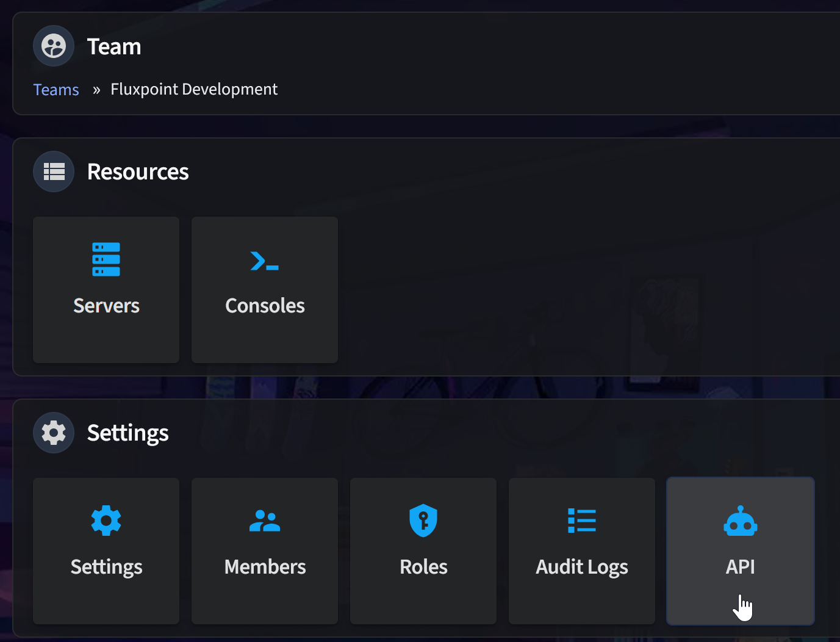Screen dimensions: 840x642
Task: Click the Members people icon
Action: click(x=265, y=521)
